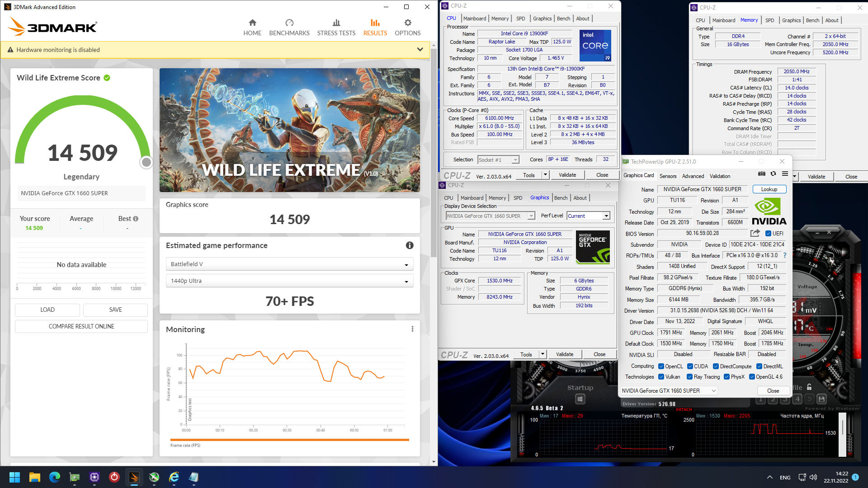The height and width of the screenshot is (488, 868).
Task: Open OPTIONS gear in 3DMark navigation
Action: coord(408,27)
